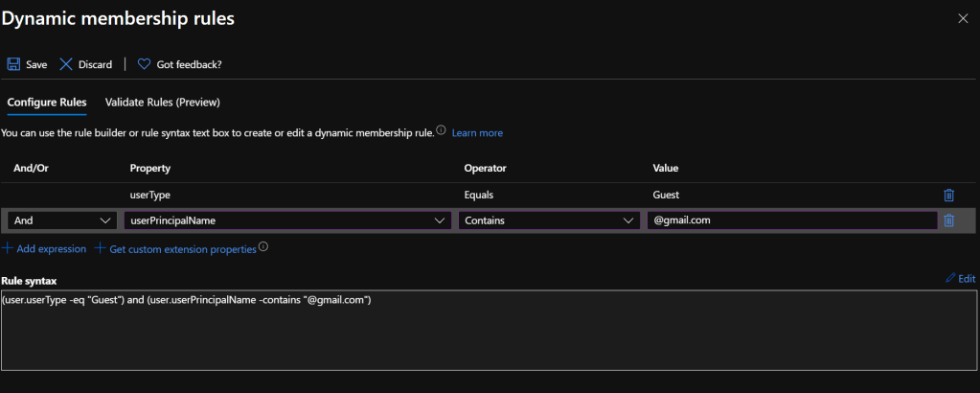Delete the userType Equals Guest rule row
This screenshot has width=980, height=393.
948,195
